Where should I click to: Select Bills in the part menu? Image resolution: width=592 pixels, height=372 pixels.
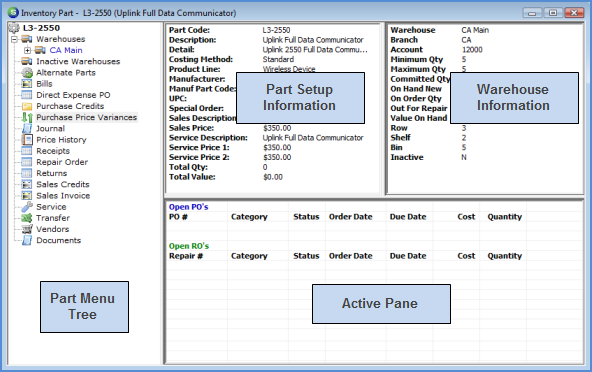pyautogui.click(x=44, y=84)
